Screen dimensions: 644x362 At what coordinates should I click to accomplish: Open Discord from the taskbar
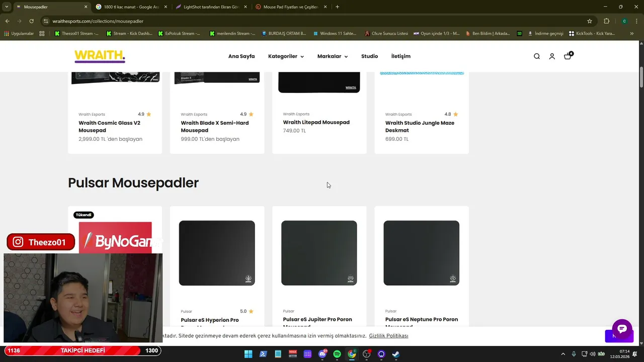click(x=323, y=354)
